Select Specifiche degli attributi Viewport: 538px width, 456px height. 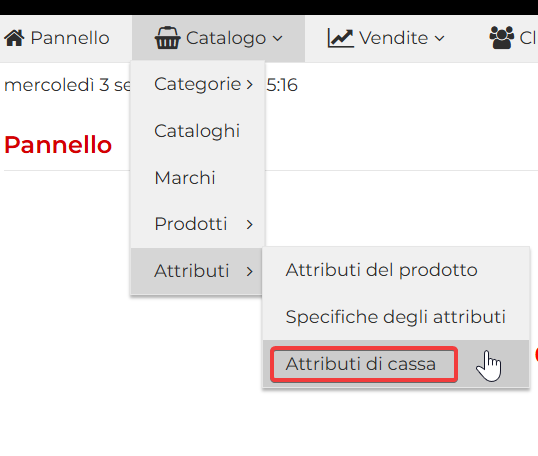396,317
